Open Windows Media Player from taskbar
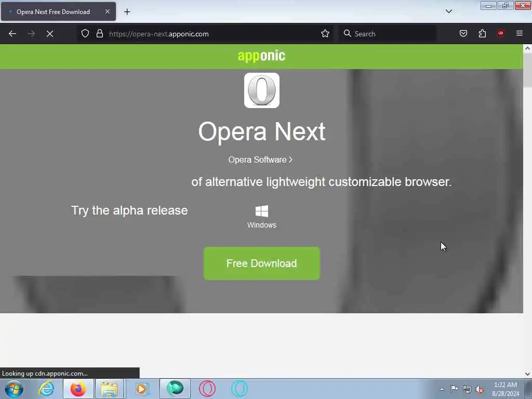This screenshot has width=532, height=399. (x=142, y=389)
